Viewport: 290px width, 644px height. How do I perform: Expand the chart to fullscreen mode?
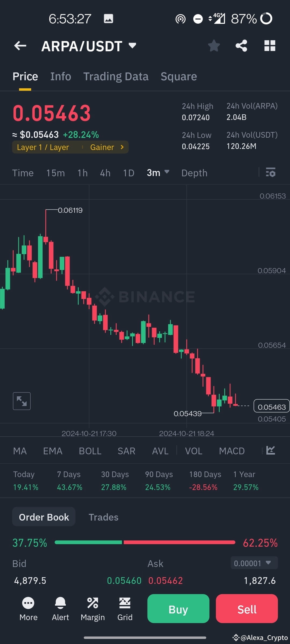tap(21, 401)
